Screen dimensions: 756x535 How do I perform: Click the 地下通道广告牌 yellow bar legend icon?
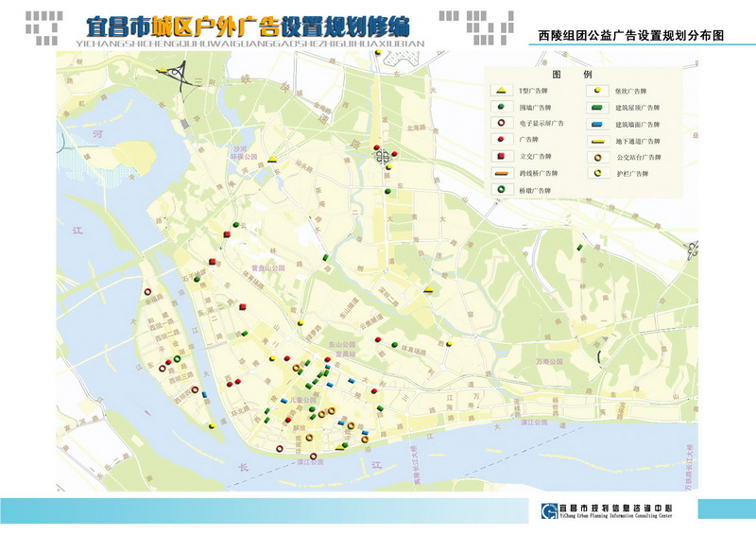pos(597,140)
